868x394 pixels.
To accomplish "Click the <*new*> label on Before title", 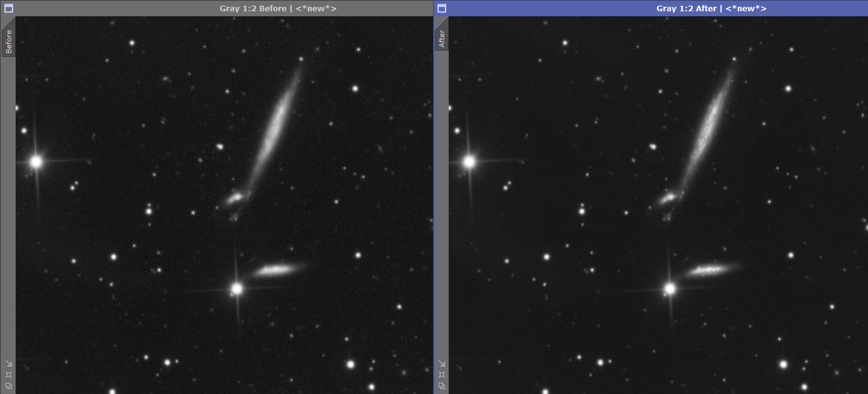I will (x=317, y=8).
